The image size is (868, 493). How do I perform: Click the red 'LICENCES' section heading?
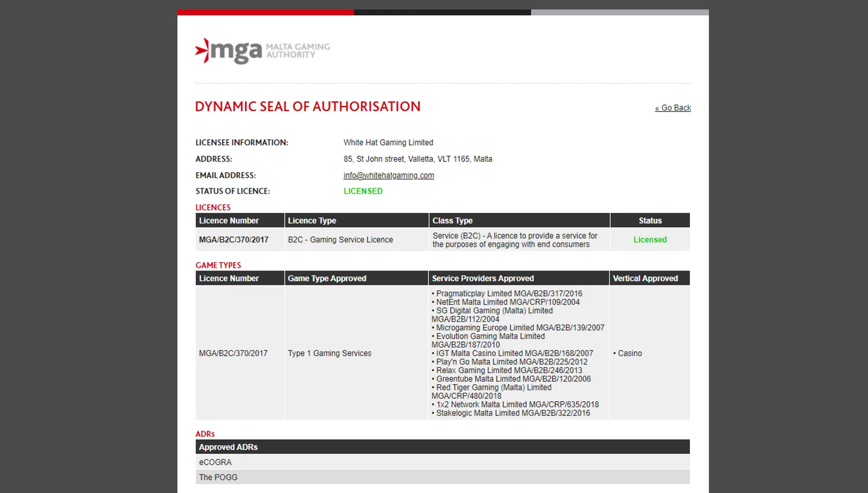coord(213,207)
